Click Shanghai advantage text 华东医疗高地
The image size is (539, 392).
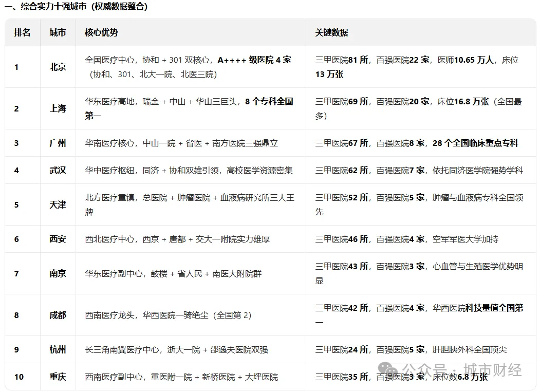(x=109, y=101)
